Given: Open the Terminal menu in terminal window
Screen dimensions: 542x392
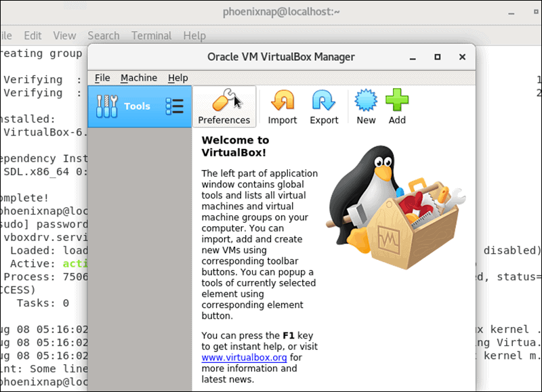Looking at the screenshot, I should [x=151, y=36].
